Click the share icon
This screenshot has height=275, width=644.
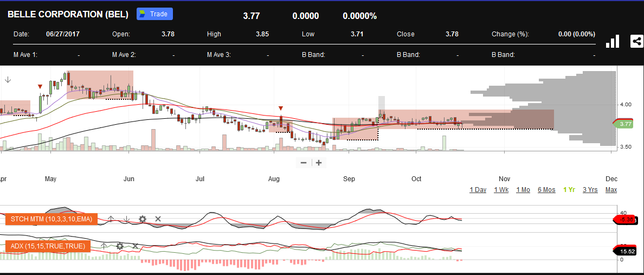click(x=636, y=41)
